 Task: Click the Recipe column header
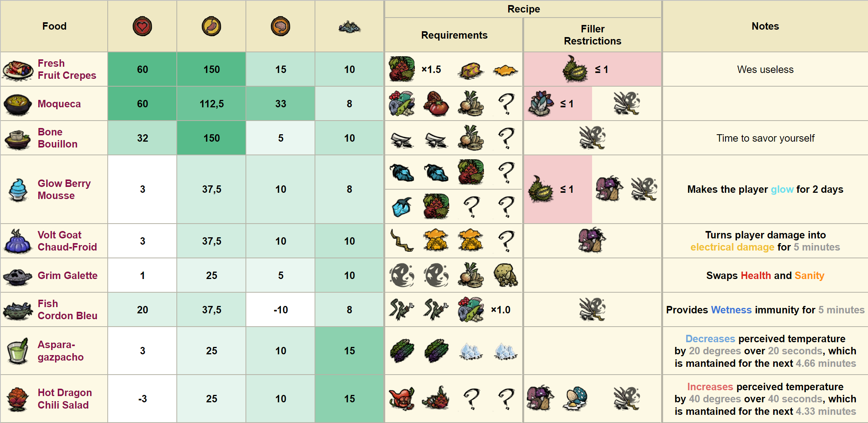click(523, 9)
